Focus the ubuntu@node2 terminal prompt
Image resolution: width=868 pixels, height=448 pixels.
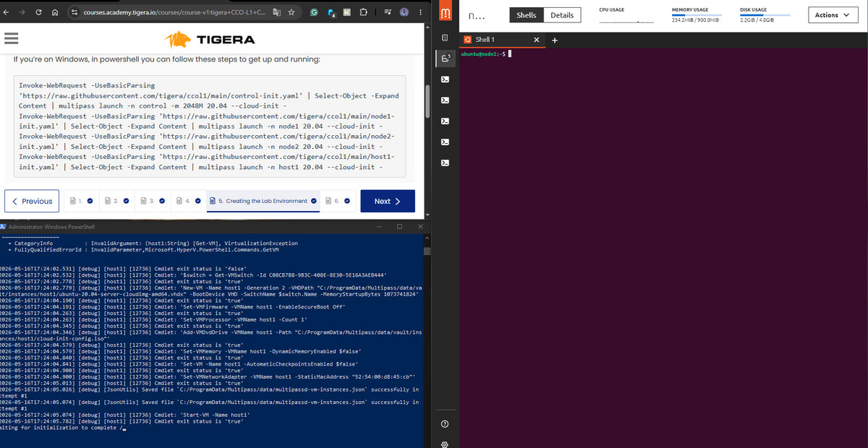[486, 54]
